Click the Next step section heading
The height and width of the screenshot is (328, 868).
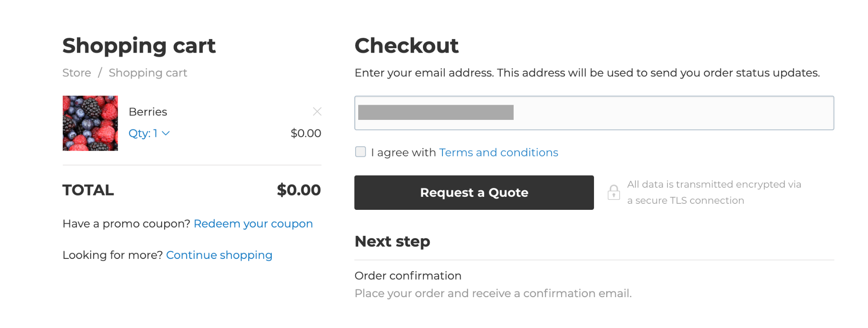(x=392, y=241)
